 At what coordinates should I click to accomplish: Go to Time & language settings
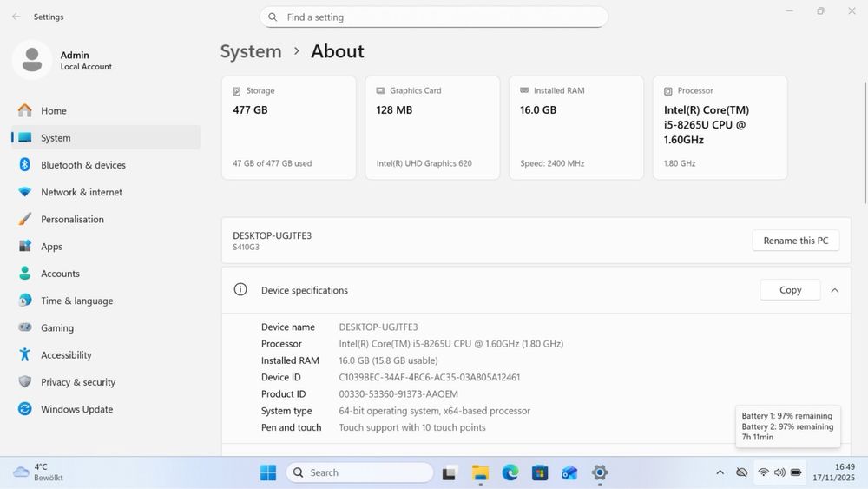(x=106, y=301)
